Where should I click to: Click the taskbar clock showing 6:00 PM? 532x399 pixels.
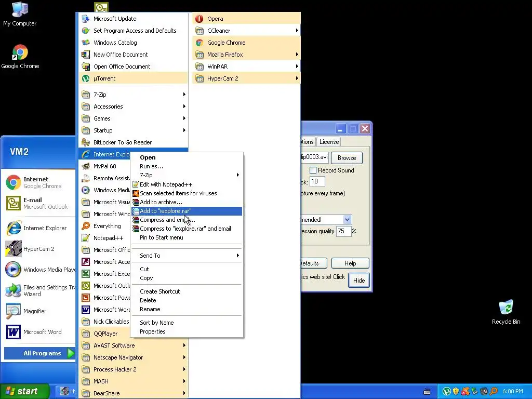point(512,391)
